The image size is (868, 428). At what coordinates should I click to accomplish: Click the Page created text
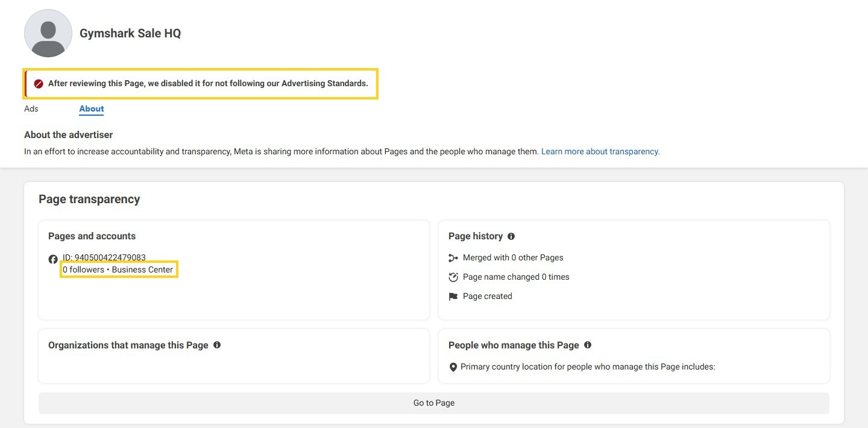[x=488, y=296]
